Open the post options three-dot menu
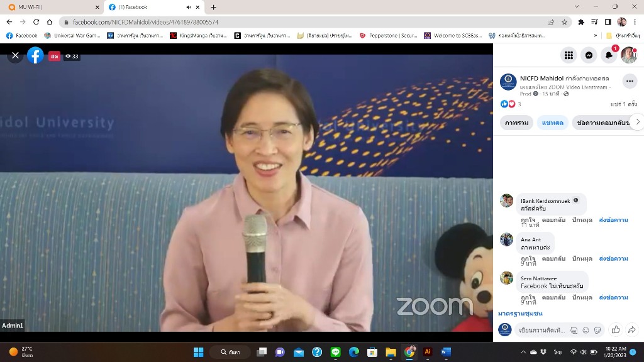The height and width of the screenshot is (362, 644). coord(630,81)
